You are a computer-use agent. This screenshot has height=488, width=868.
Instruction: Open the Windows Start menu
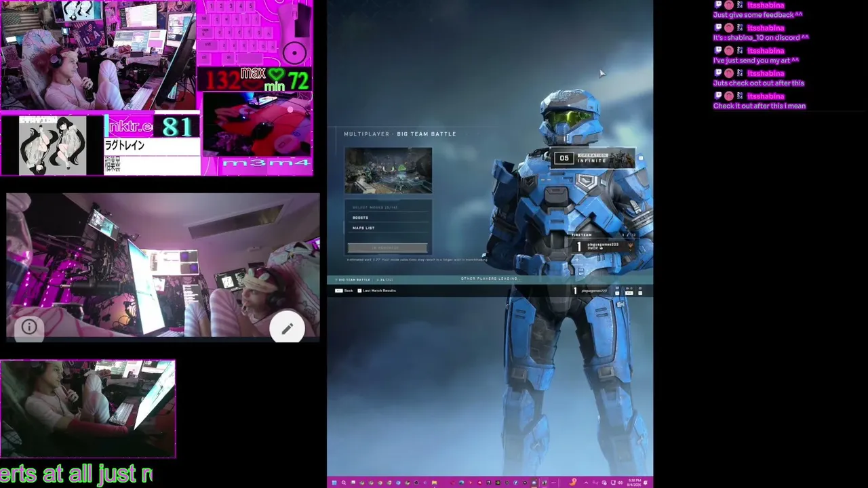pos(334,483)
